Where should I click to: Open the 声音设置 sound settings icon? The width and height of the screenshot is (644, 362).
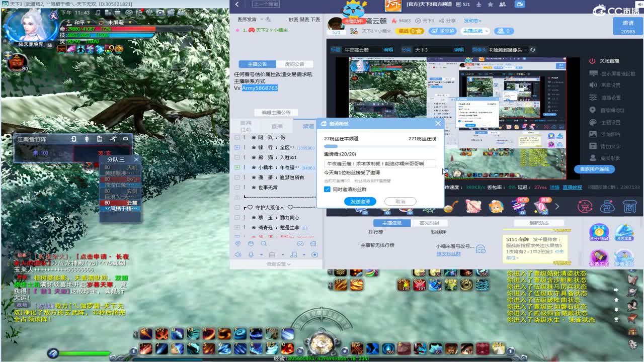tap(592, 85)
